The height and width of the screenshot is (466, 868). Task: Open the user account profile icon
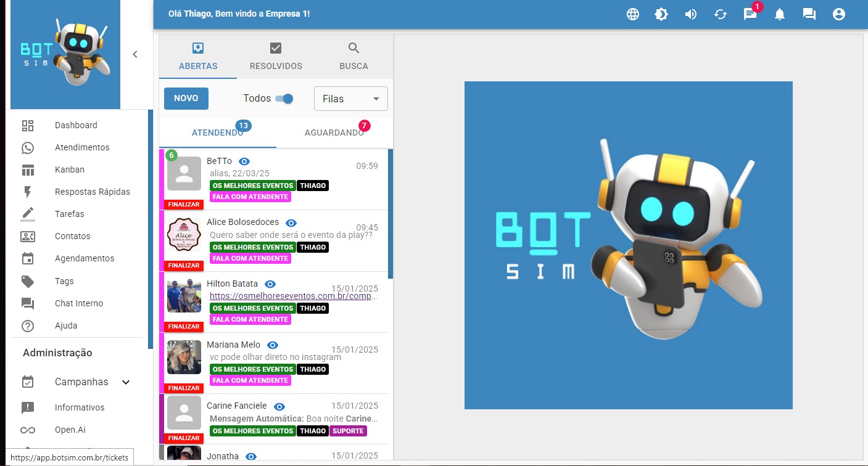pyautogui.click(x=838, y=14)
